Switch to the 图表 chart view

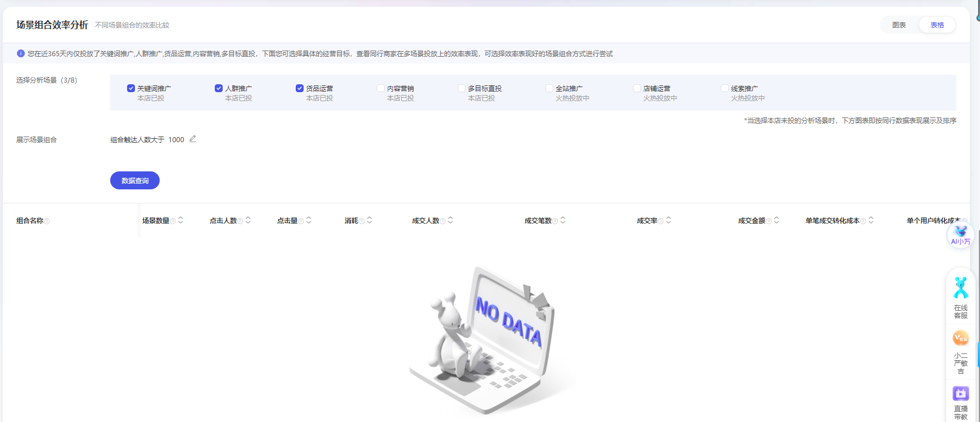tap(898, 25)
